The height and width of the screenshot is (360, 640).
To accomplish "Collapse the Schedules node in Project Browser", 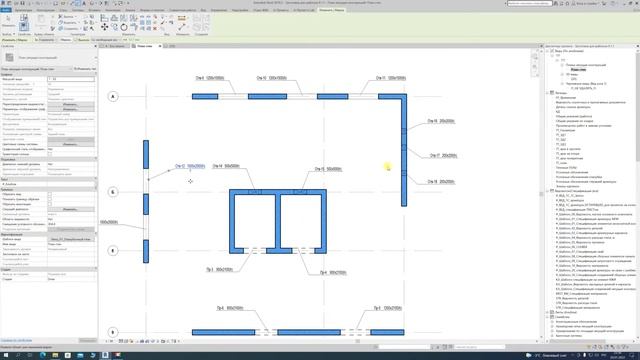I will (x=547, y=191).
